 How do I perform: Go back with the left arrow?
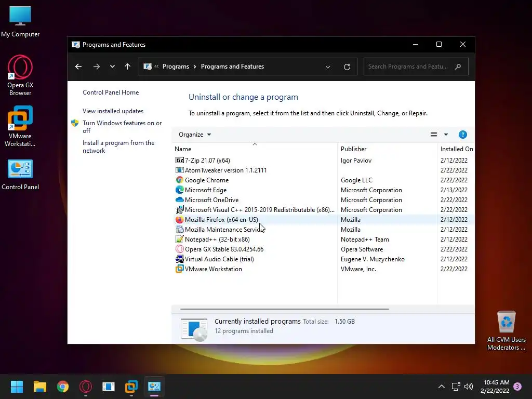[x=78, y=66]
